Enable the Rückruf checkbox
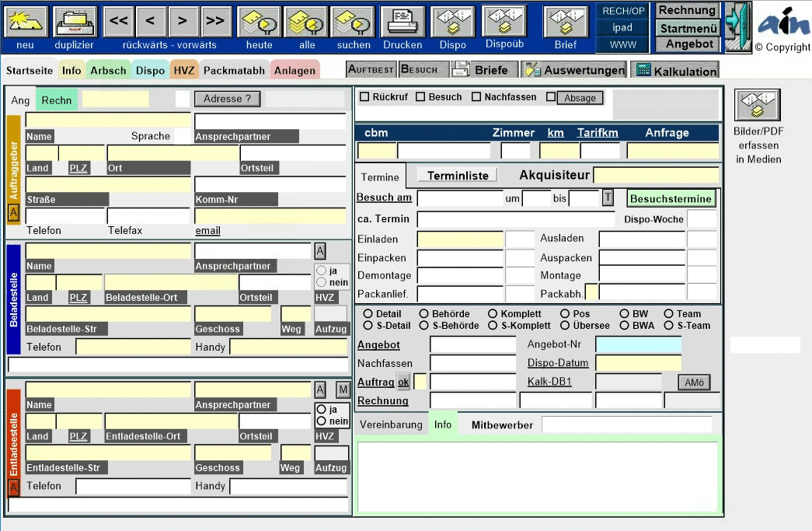 click(364, 97)
